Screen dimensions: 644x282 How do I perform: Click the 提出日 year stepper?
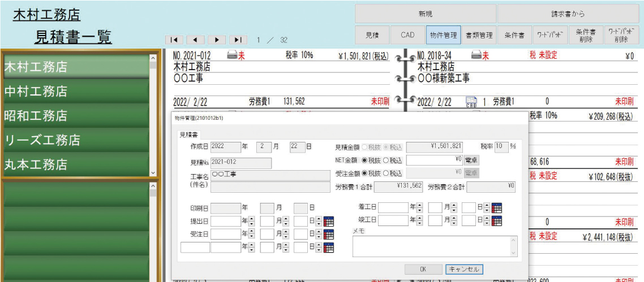coord(252,222)
